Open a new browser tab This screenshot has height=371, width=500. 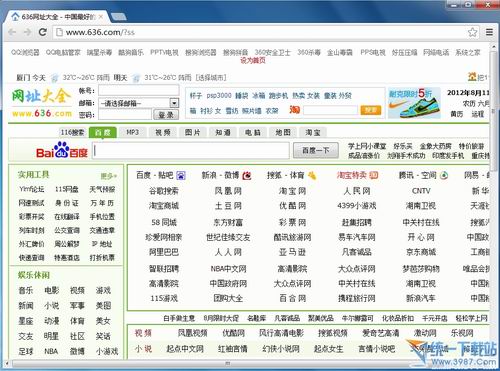pyautogui.click(x=118, y=16)
